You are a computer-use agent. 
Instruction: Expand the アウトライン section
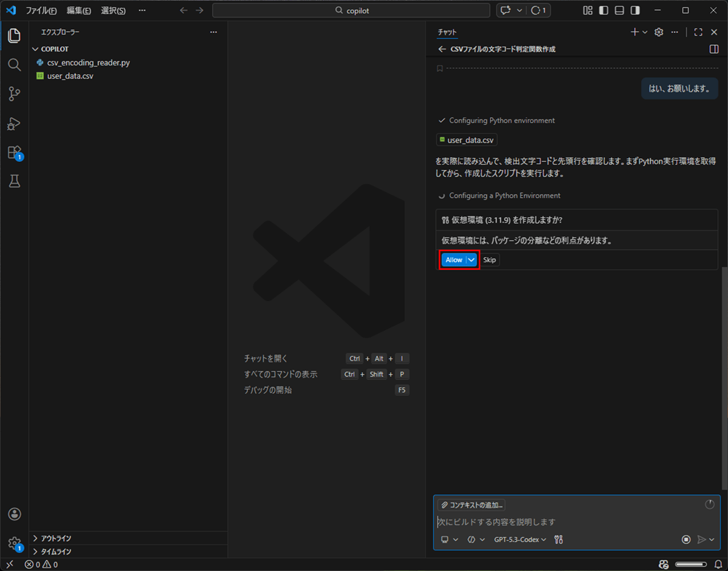coord(56,538)
